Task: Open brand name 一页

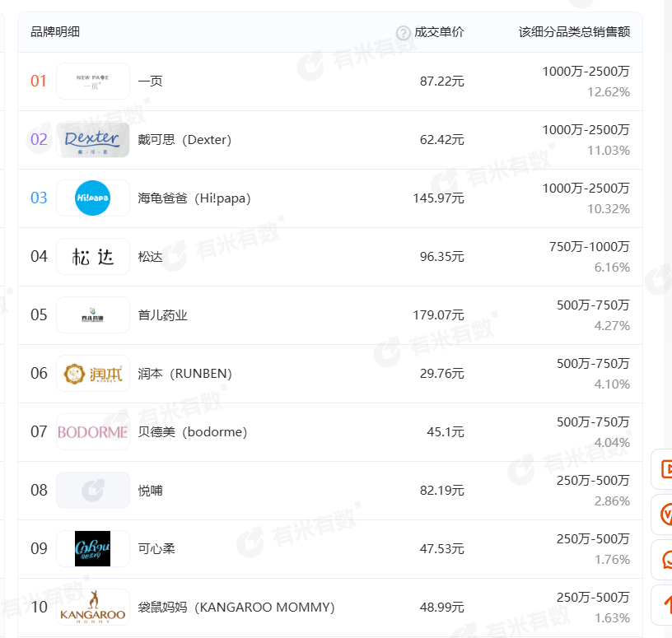Action: click(x=151, y=81)
